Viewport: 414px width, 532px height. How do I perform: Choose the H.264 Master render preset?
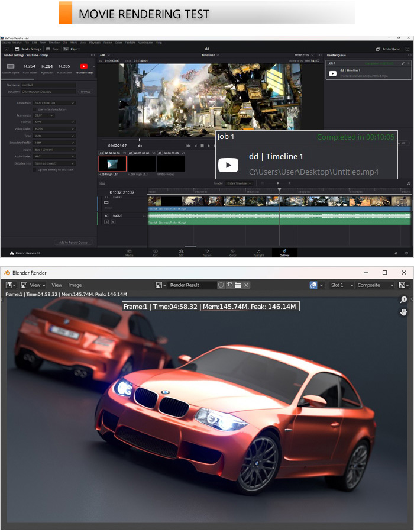[x=30, y=68]
